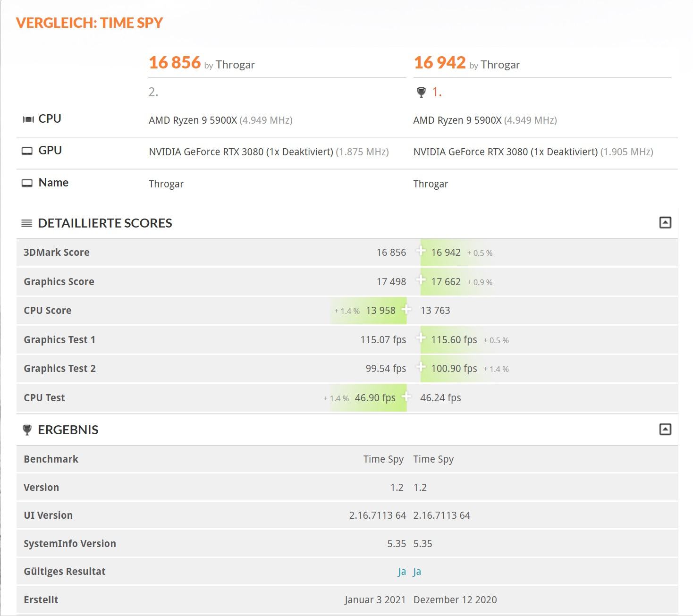Screen dimensions: 693x616
Task: Select the Januar 3 2021 creation date
Action: 375,600
